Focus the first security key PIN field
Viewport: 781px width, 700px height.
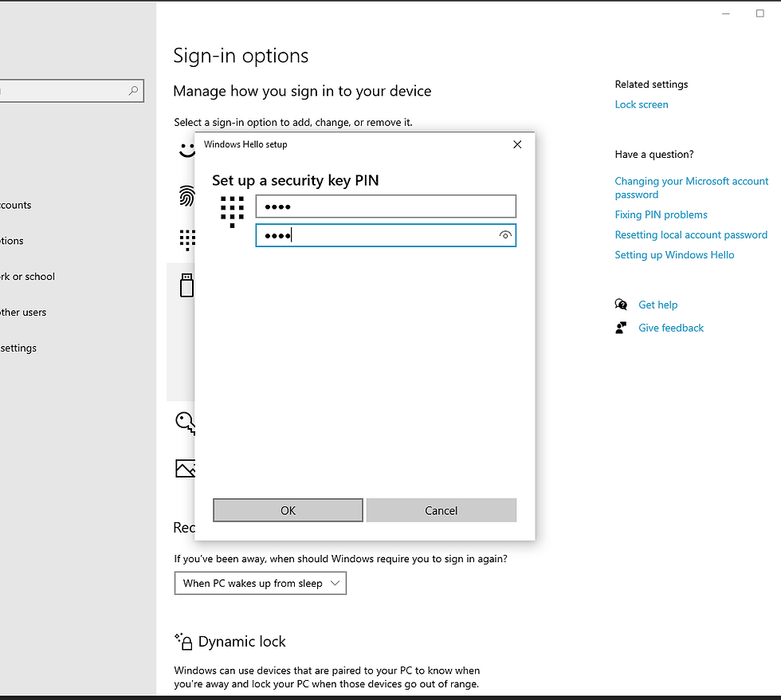tap(386, 206)
